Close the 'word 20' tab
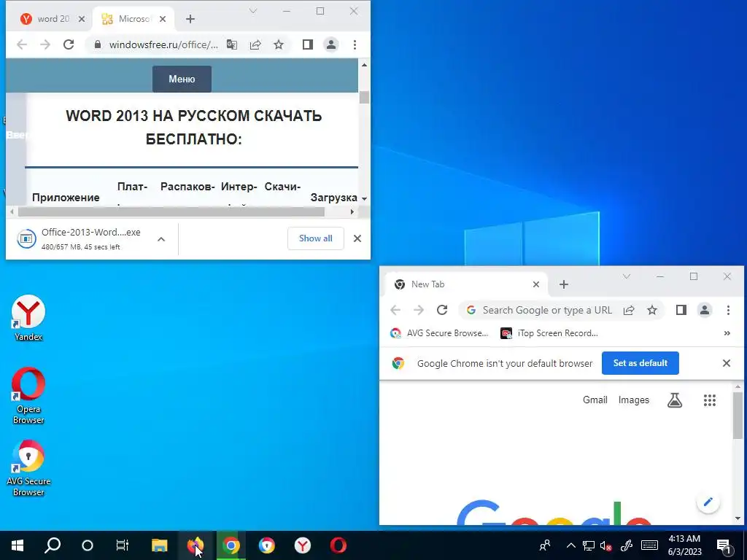Image resolution: width=747 pixels, height=560 pixels. pos(82,19)
